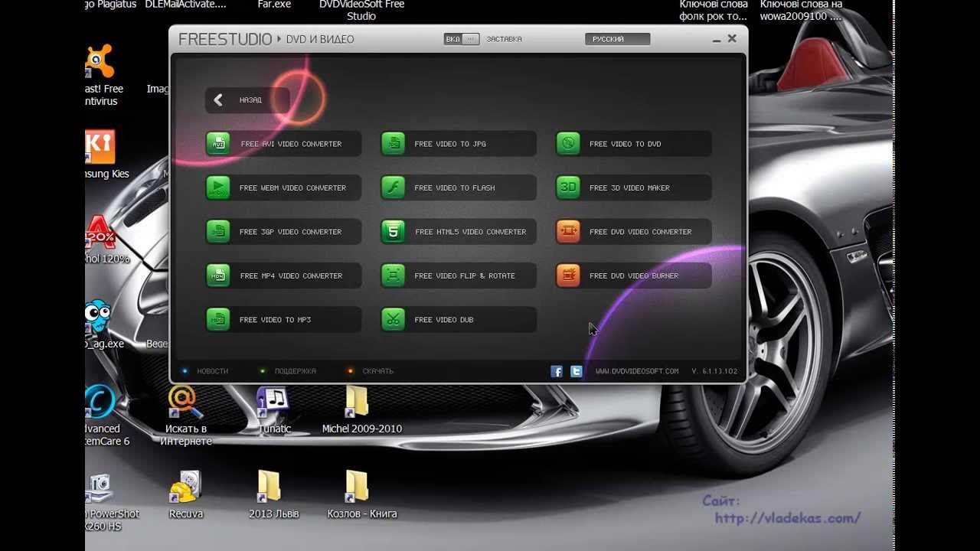Select the Advanced SystemCare 6 icon

pyautogui.click(x=107, y=416)
